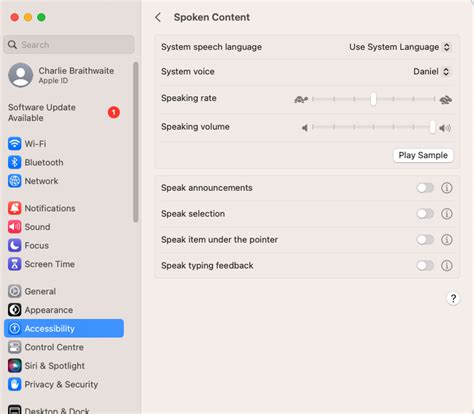Click the Bluetooth icon in sidebar
The height and width of the screenshot is (414, 474).
14,162
